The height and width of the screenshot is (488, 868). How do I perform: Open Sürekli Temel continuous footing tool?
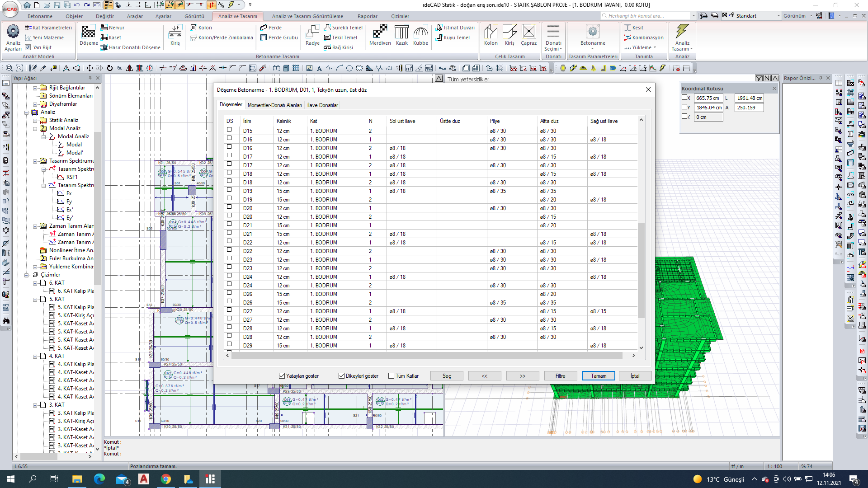pos(344,28)
